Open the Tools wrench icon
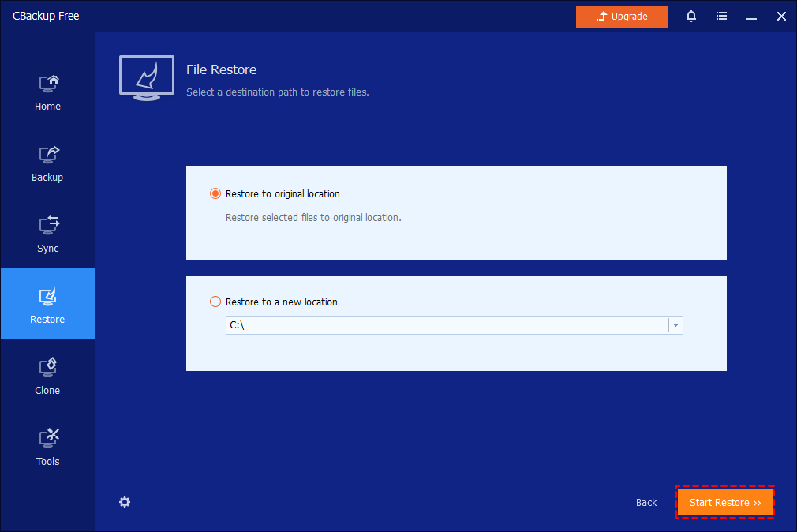This screenshot has height=532, width=797. point(48,439)
